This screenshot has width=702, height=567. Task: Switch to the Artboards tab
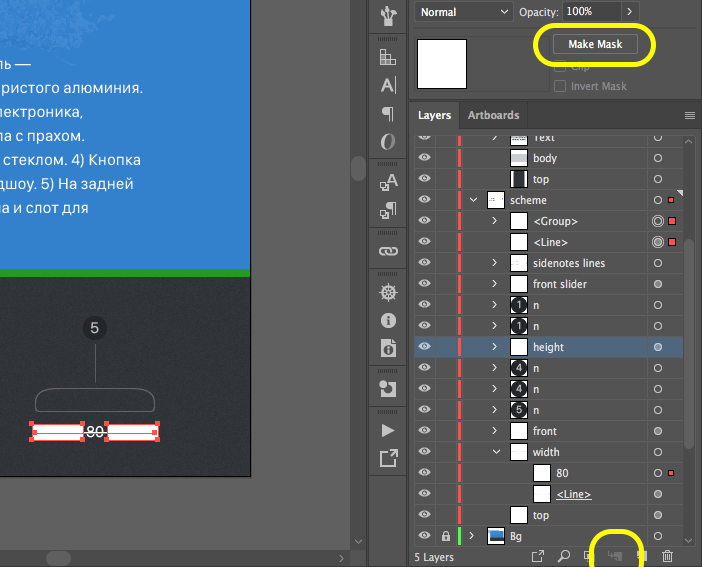point(493,116)
